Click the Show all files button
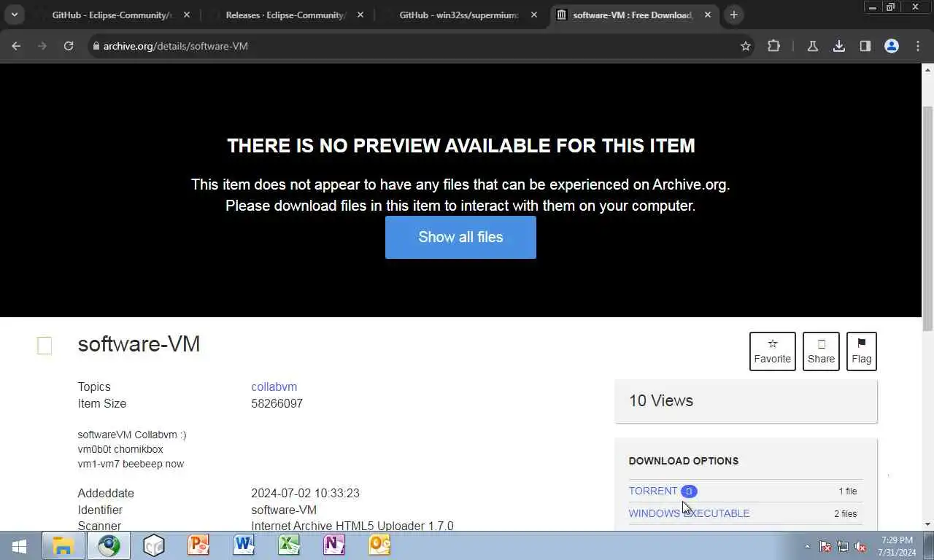This screenshot has width=934, height=560. click(x=460, y=237)
